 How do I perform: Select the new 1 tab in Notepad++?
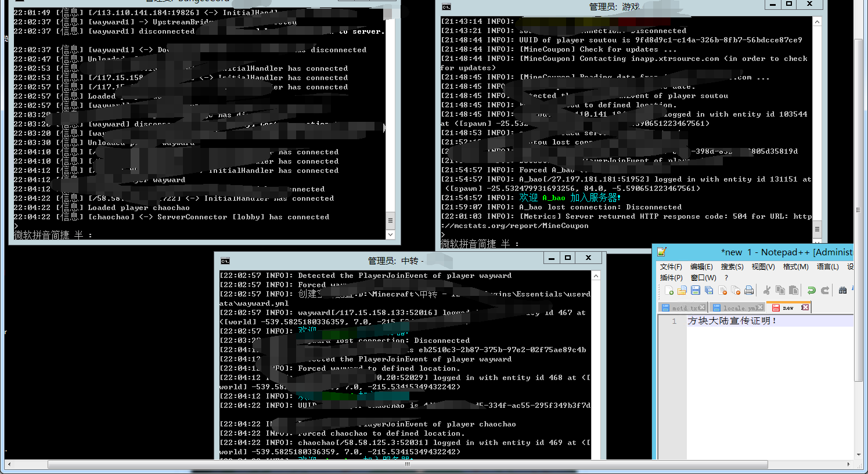pyautogui.click(x=788, y=307)
